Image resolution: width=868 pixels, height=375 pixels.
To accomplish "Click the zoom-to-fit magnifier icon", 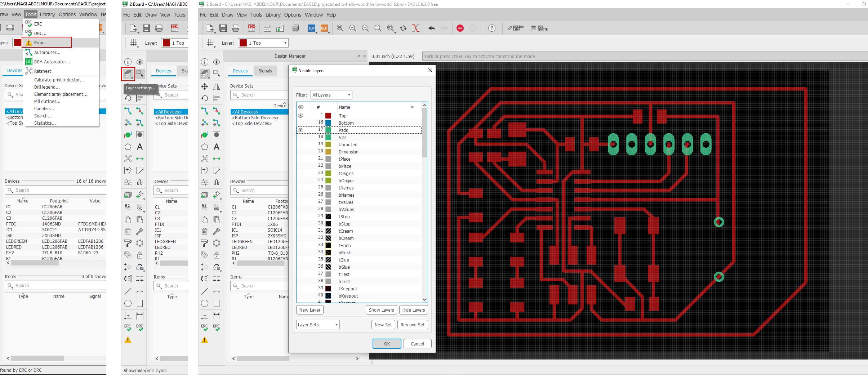I will point(340,28).
